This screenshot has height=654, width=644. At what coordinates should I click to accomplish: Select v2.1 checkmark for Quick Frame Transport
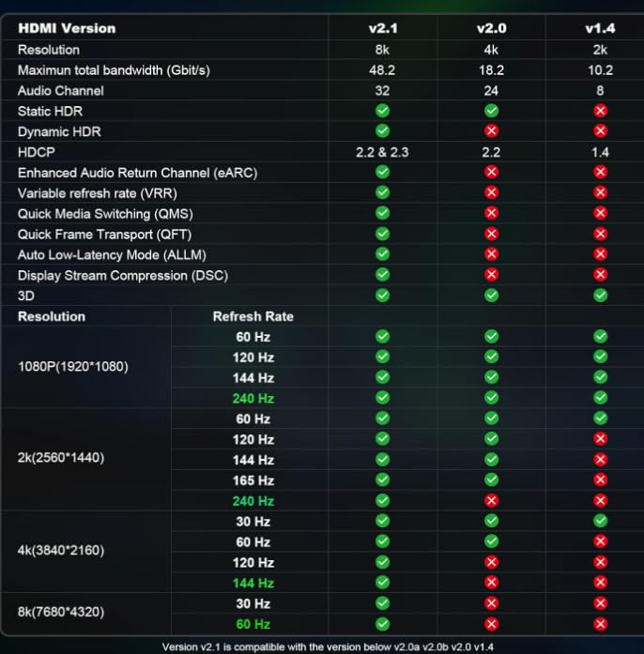[x=382, y=234]
